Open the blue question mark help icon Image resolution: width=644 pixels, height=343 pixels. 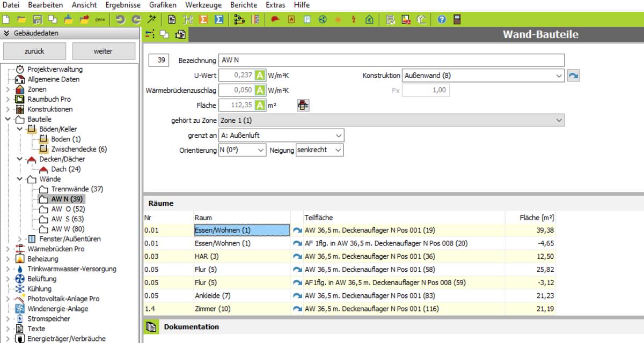(442, 20)
